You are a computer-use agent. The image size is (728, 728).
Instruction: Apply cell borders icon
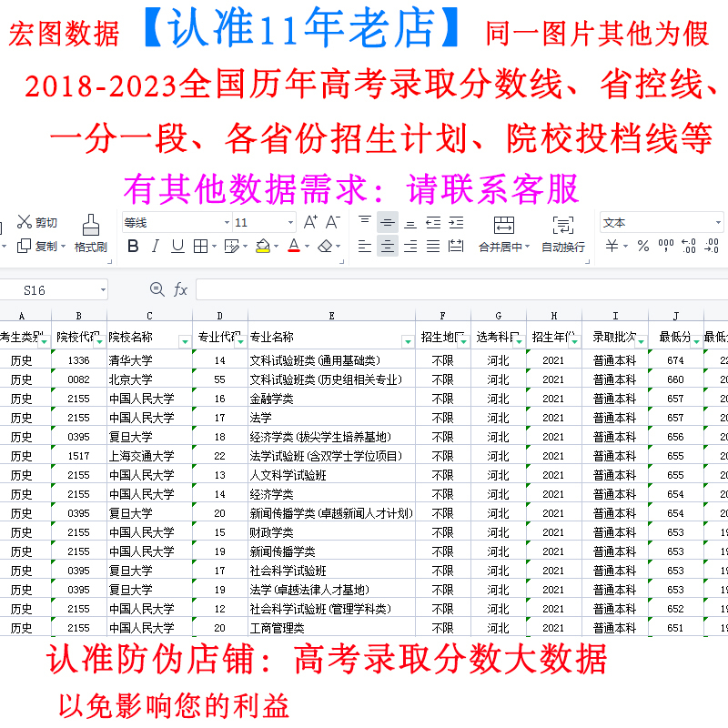200,246
